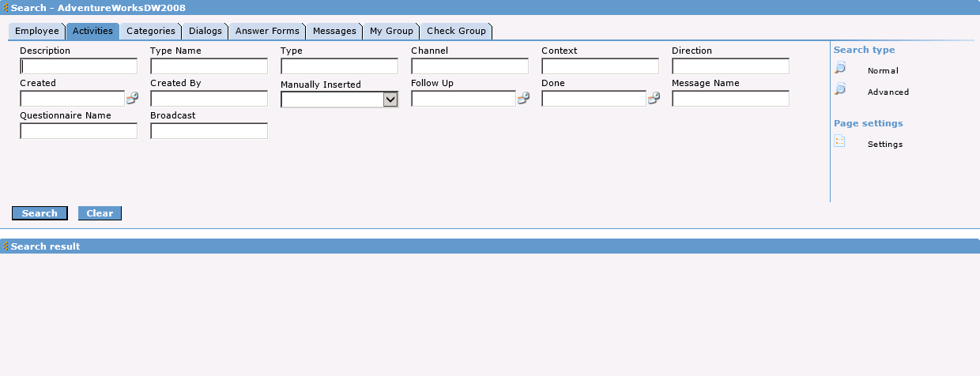Viewport: 980px width, 376px height.
Task: Open the Settings link under Page settings
Action: point(885,145)
